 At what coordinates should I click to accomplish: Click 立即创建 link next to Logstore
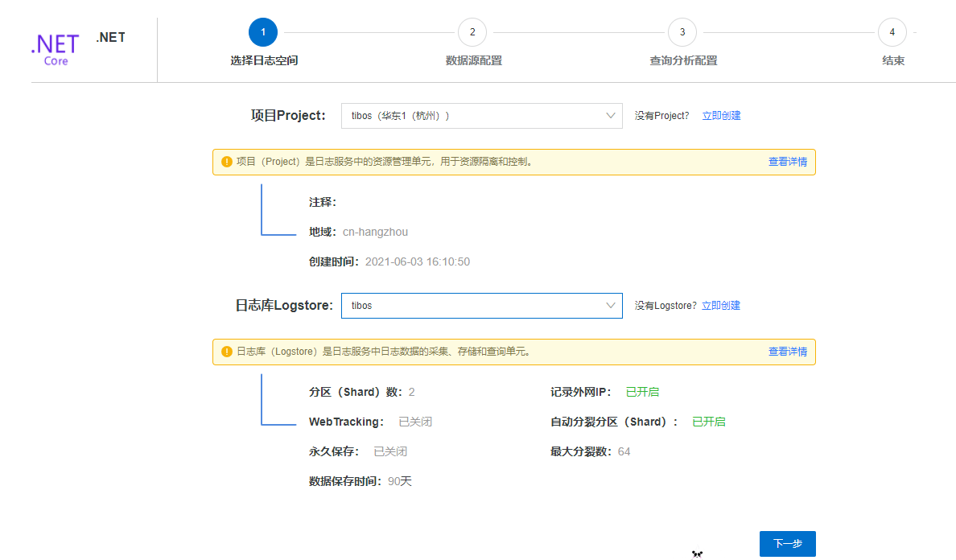click(721, 305)
